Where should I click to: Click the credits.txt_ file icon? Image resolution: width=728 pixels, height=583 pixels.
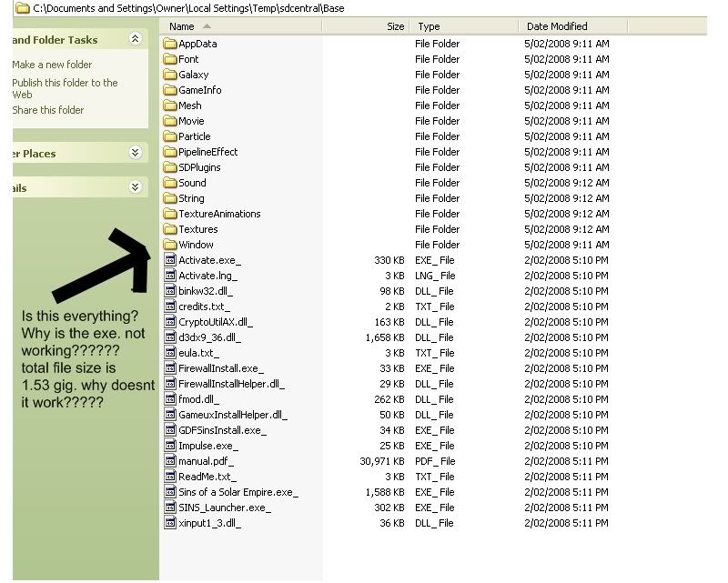[x=170, y=307]
